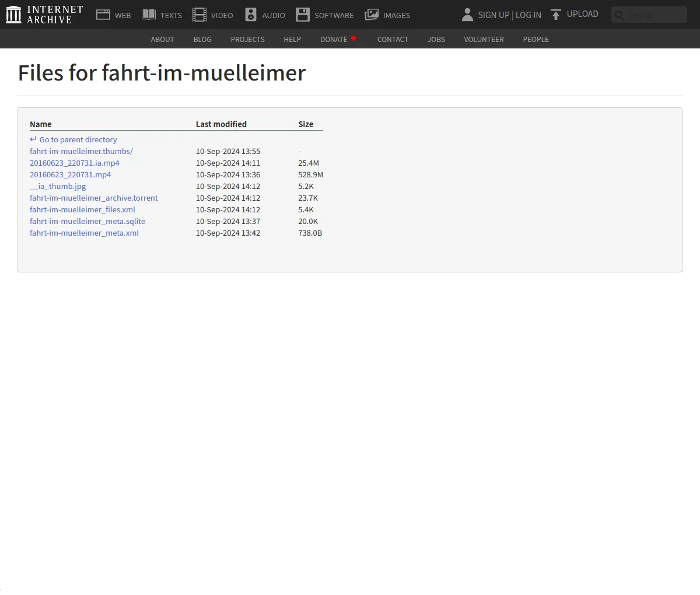
Task: Click the parent directory return arrow
Action: tap(33, 139)
